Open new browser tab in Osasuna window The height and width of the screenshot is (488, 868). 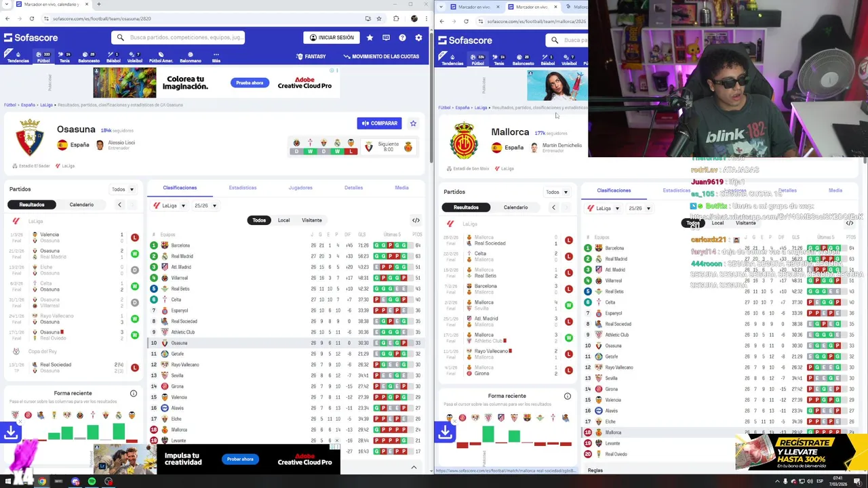click(x=98, y=4)
